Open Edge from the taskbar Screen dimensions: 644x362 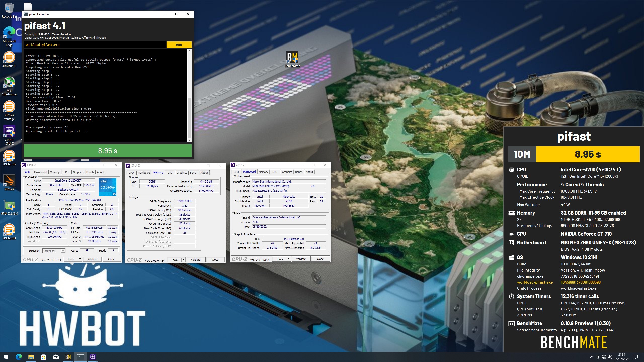[x=19, y=357]
